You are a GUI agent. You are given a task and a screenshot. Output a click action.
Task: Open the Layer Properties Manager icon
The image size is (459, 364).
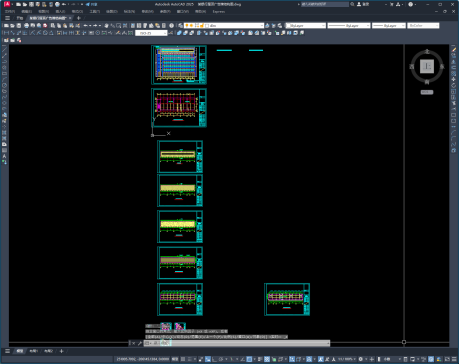(x=180, y=26)
